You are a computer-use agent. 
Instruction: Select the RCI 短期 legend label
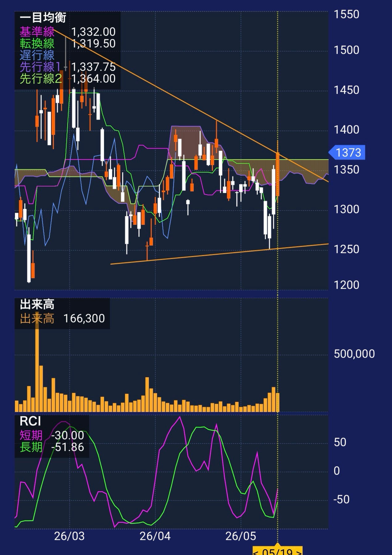31,435
